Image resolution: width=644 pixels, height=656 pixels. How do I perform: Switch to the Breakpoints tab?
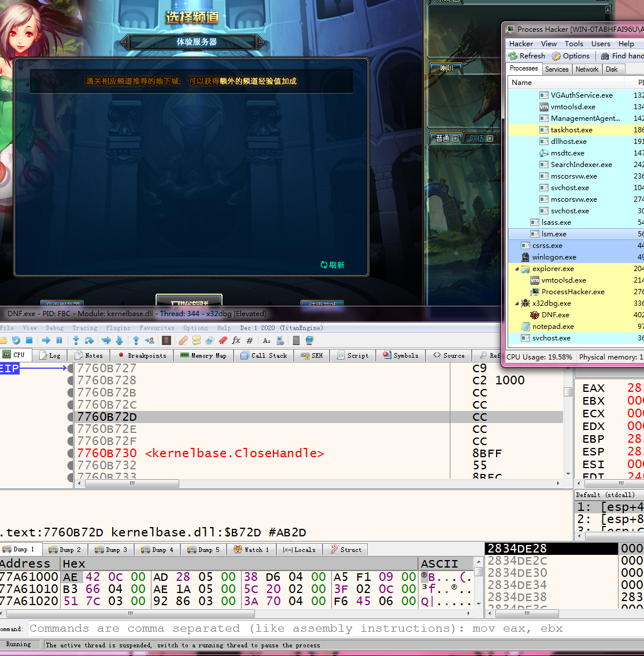pos(142,355)
